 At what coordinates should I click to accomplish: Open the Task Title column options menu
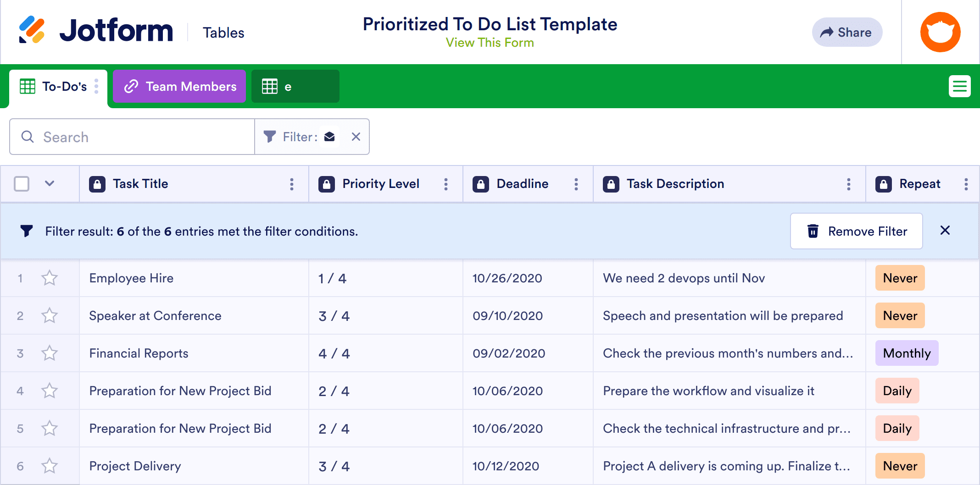(x=292, y=184)
